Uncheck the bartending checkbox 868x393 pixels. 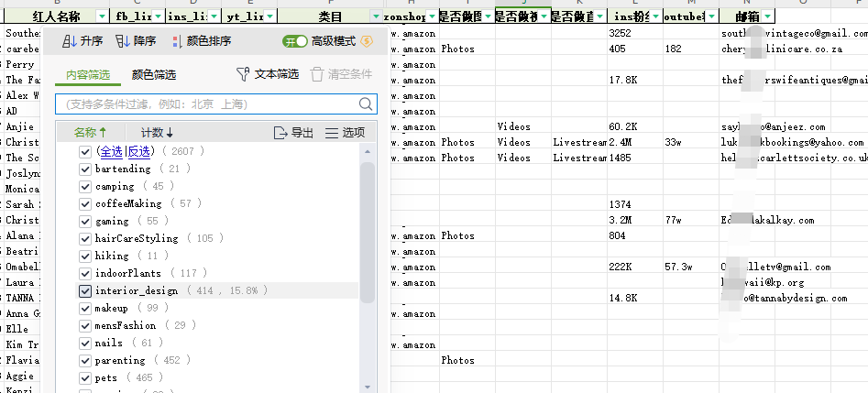[85, 169]
